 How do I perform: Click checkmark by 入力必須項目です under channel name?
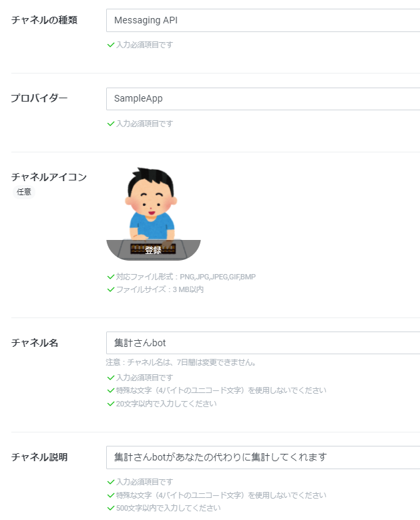[x=111, y=378]
